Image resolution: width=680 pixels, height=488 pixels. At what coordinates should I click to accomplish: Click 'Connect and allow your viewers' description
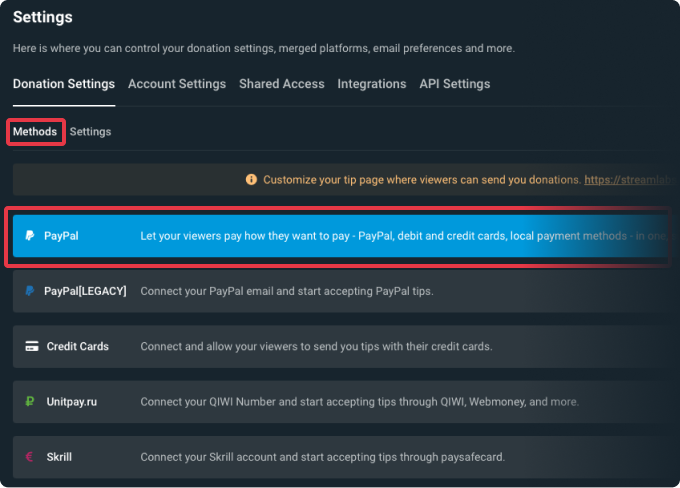(316, 347)
